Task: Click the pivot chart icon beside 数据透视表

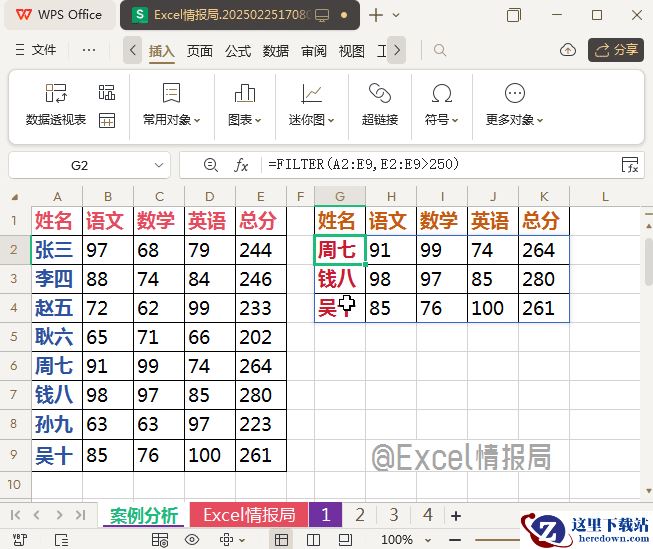Action: [x=107, y=92]
